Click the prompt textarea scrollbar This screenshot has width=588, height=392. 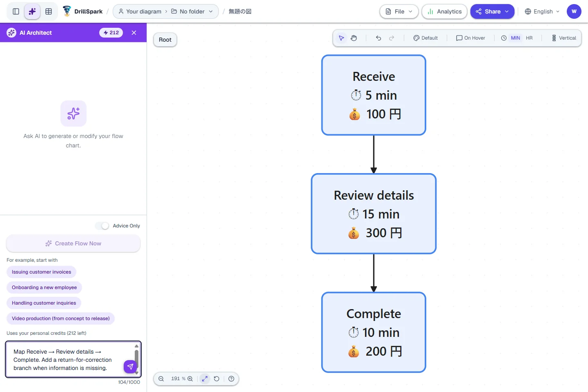[x=136, y=359]
